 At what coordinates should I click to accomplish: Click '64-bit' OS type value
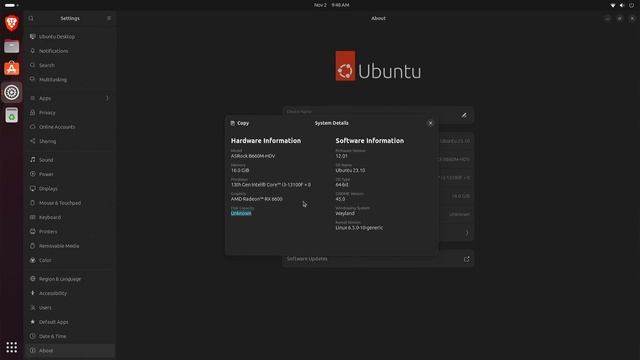point(342,185)
